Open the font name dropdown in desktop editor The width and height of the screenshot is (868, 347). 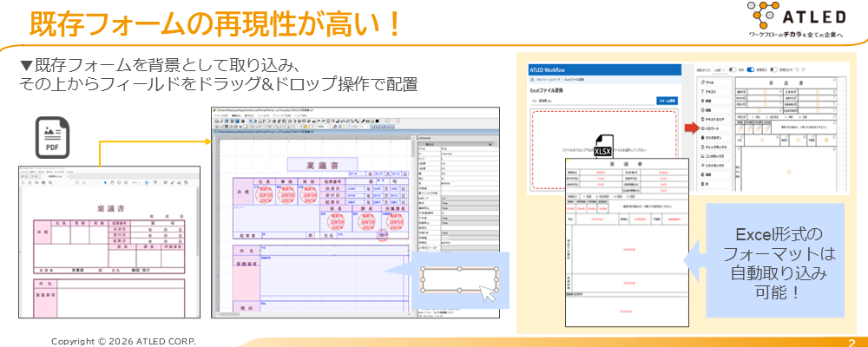click(259, 127)
